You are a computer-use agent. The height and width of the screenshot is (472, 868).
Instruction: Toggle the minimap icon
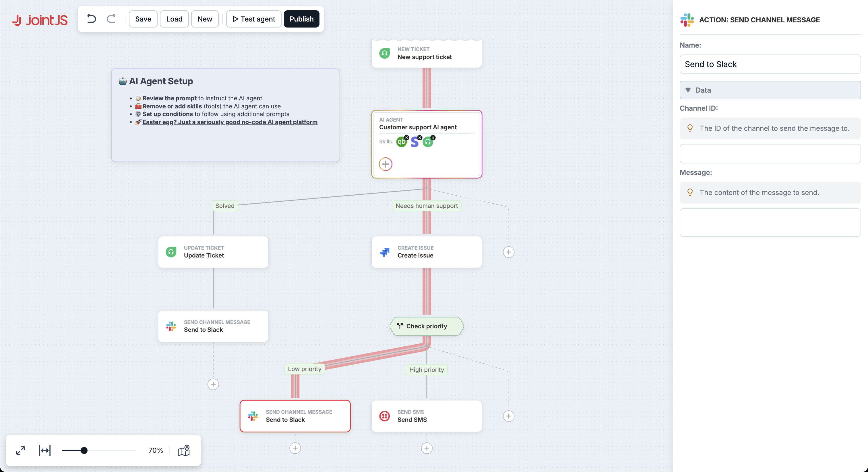tap(184, 450)
